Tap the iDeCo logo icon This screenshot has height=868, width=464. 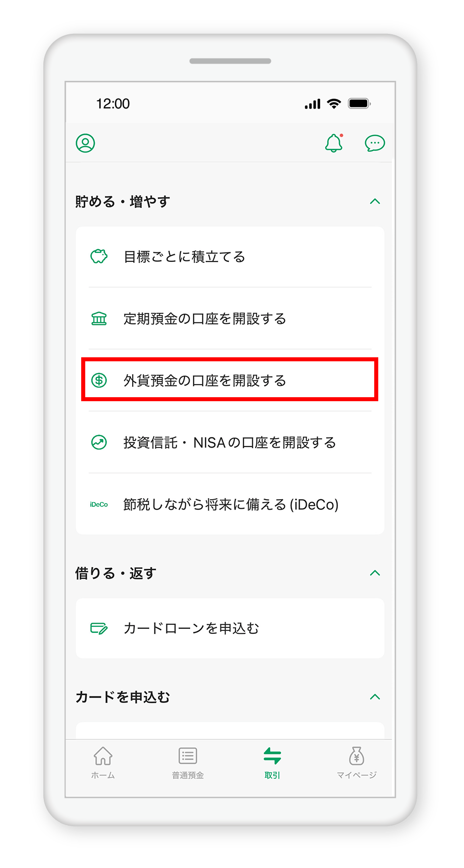(99, 504)
